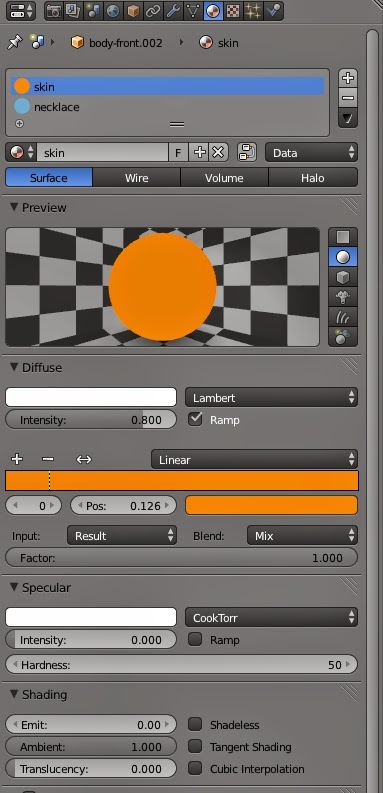The image size is (383, 793).
Task: Open the Material properties tab
Action: click(212, 11)
